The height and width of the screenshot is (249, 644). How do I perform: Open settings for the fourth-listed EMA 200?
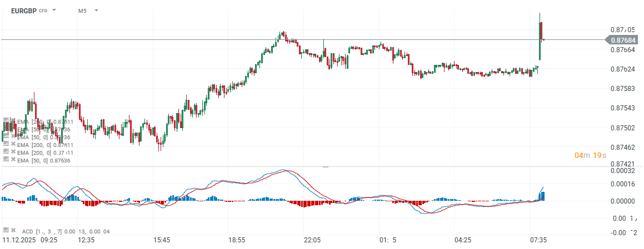tap(6, 144)
